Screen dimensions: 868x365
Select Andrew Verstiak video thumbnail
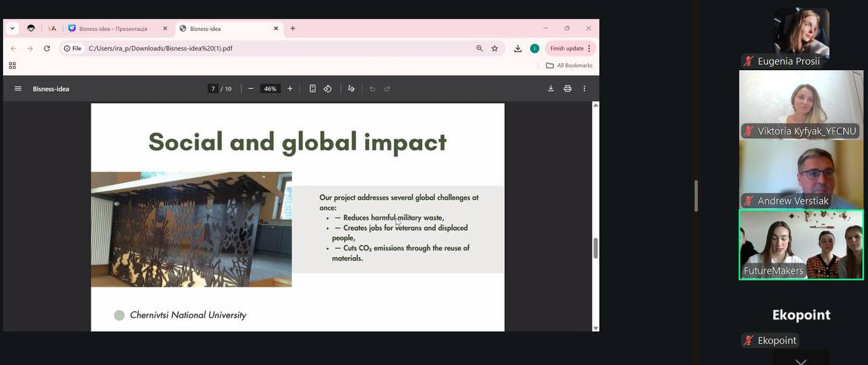(x=801, y=174)
